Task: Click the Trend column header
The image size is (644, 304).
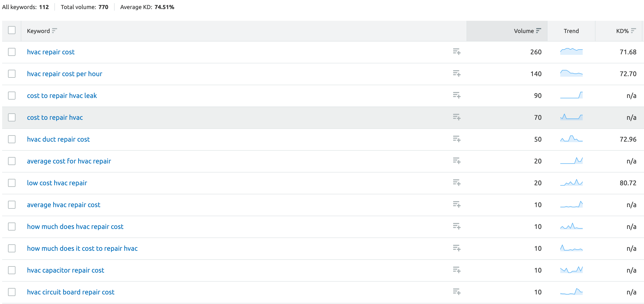Action: pyautogui.click(x=571, y=31)
